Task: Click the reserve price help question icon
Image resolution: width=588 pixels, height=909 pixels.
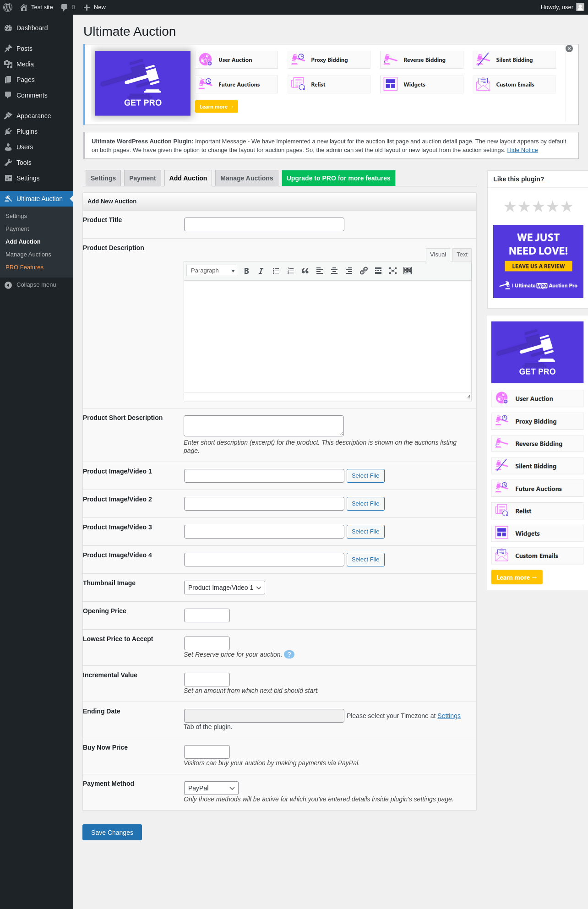Action: [x=289, y=654]
